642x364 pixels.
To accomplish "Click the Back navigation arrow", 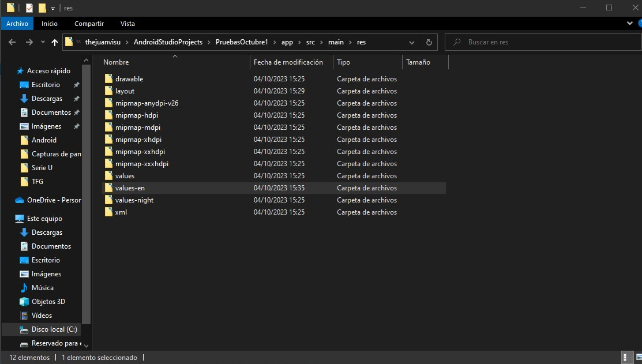I will click(13, 42).
